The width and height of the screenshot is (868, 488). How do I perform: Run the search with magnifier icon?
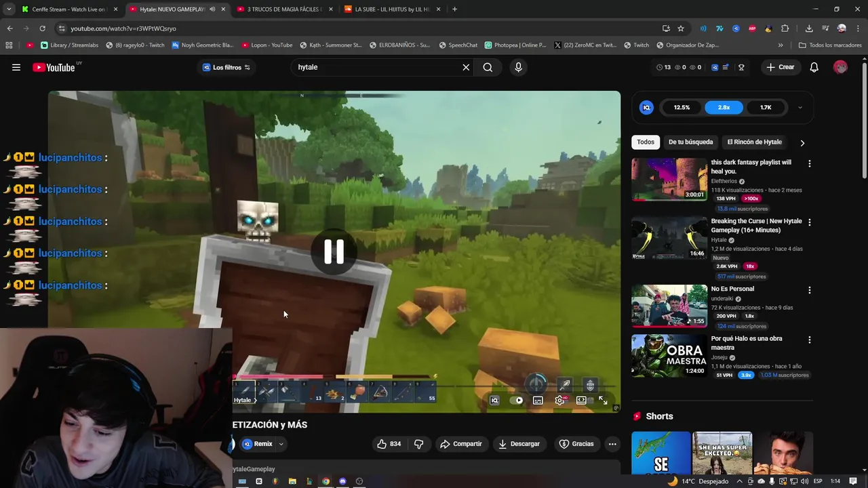point(488,67)
